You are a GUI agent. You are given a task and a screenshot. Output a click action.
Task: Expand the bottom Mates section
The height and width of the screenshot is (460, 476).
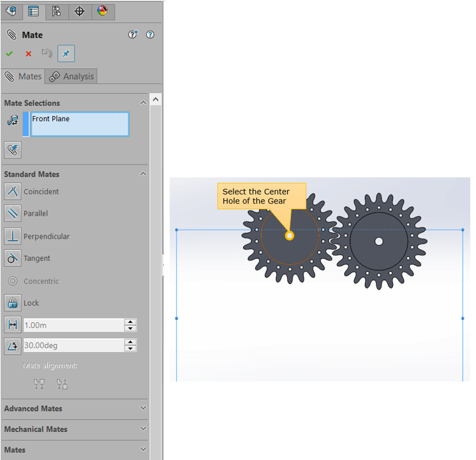click(x=143, y=449)
